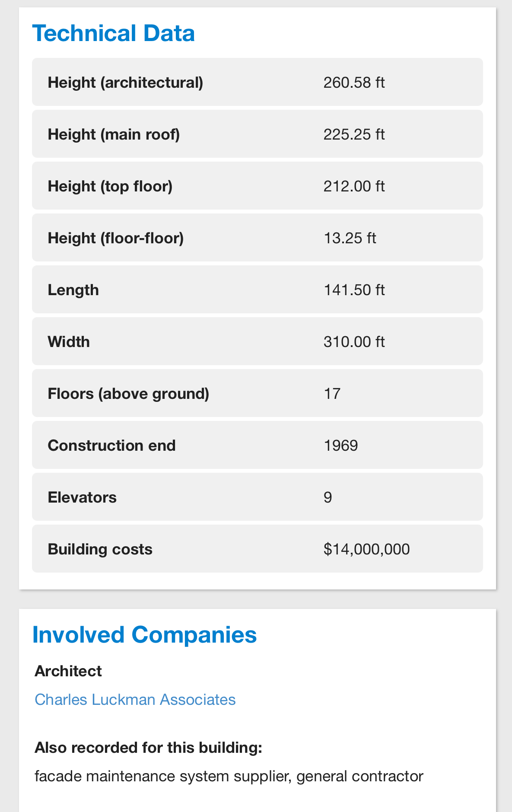Select the Height (architectural) row
Viewport: 512px width, 812px height.
258,82
